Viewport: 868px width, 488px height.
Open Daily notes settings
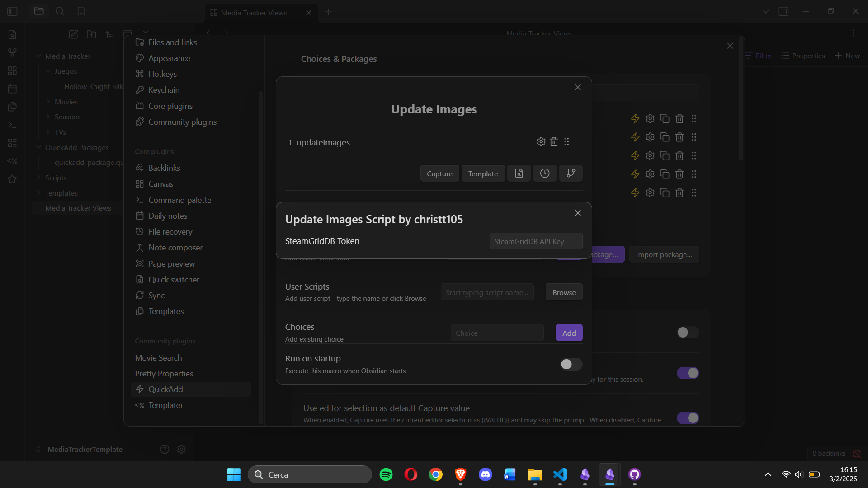168,216
